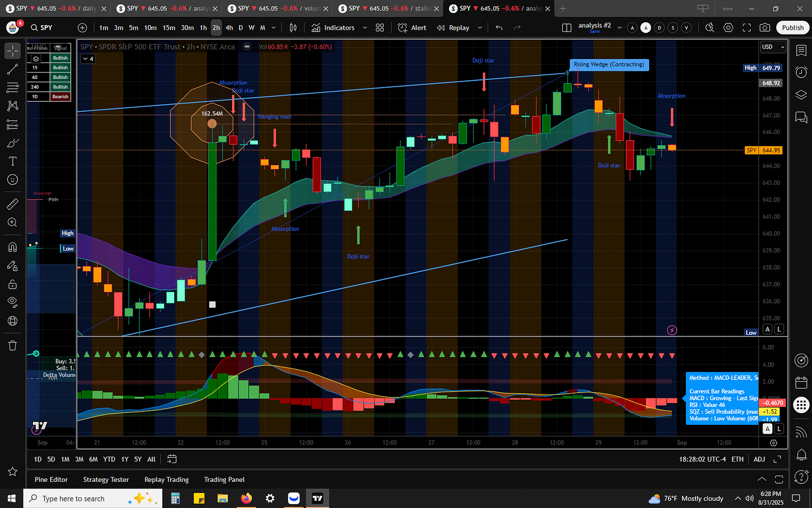
Task: Expand the time interval dropdown arrow
Action: (x=273, y=27)
